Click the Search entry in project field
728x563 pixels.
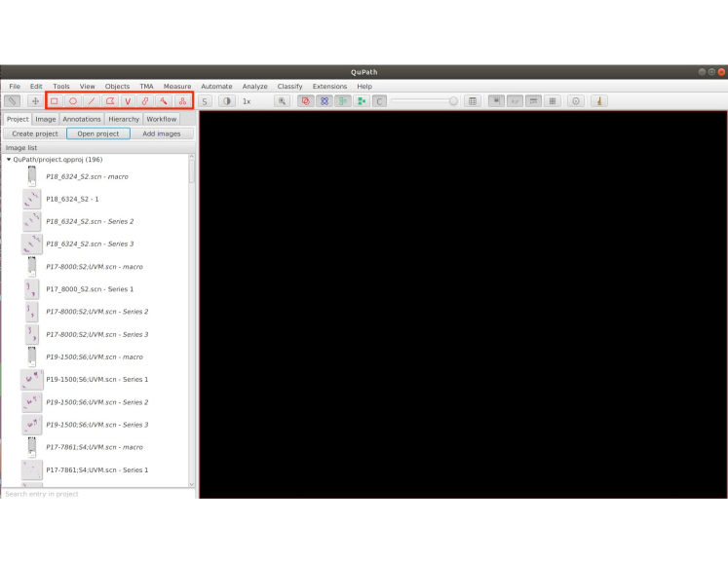pos(98,494)
